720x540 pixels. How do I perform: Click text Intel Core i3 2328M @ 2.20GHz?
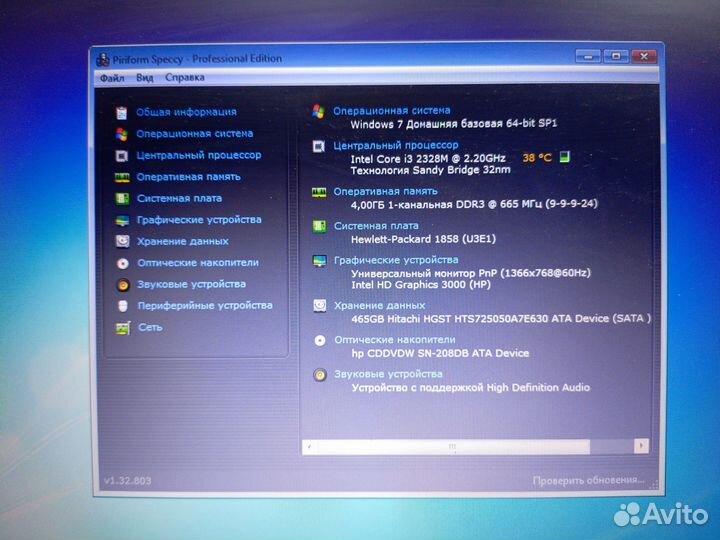click(428, 159)
